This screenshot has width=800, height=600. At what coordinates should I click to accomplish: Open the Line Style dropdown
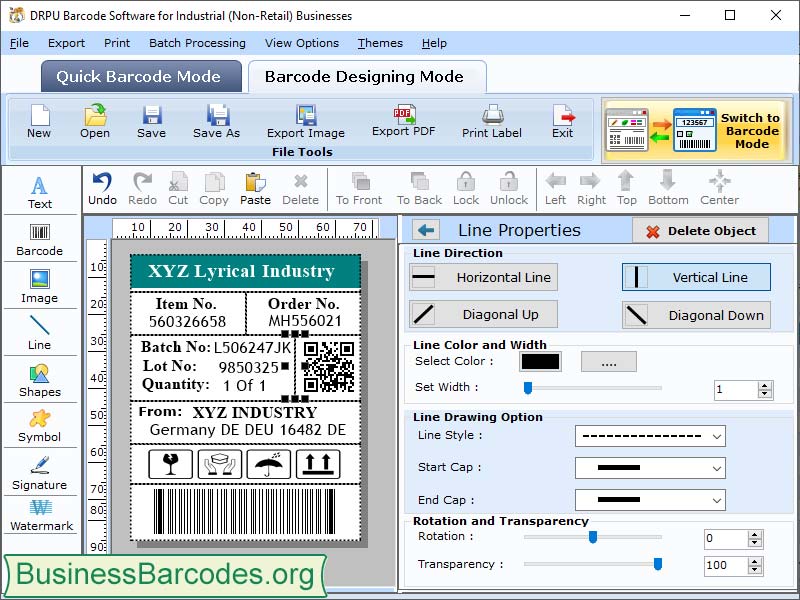(x=650, y=436)
